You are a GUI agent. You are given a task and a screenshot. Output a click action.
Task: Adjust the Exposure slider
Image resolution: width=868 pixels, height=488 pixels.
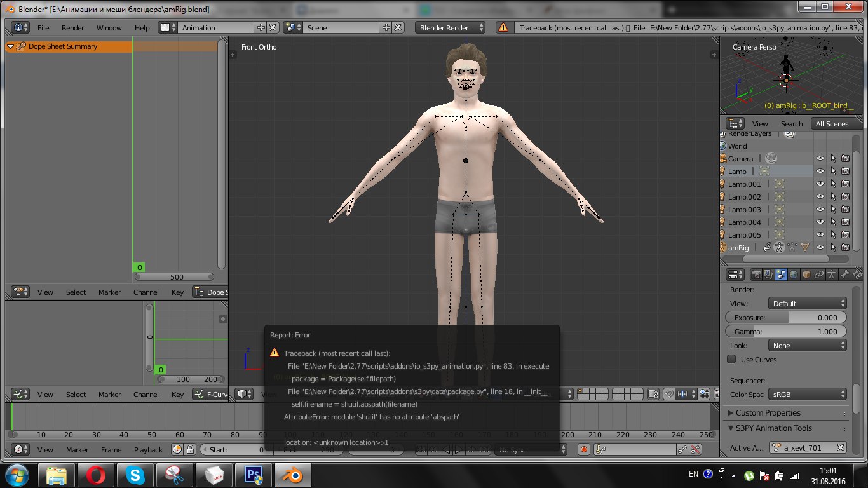pyautogui.click(x=786, y=317)
